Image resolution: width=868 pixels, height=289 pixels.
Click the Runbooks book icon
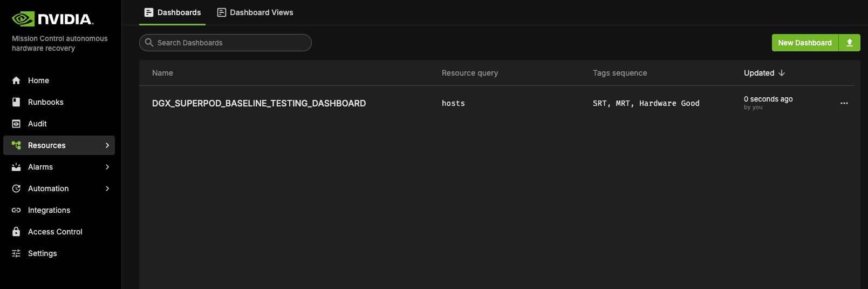(x=16, y=102)
